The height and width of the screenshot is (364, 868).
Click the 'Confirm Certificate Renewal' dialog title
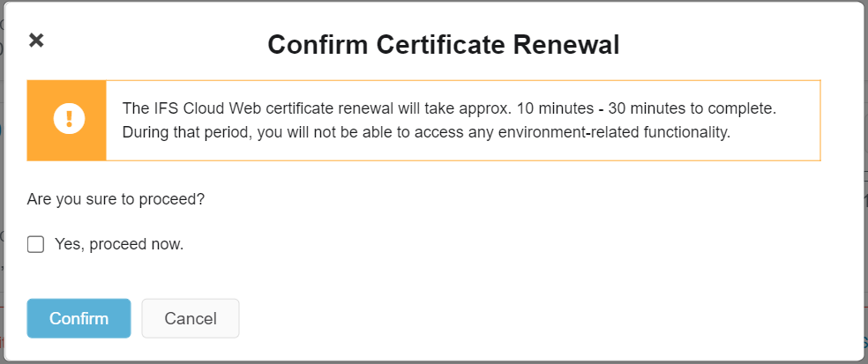click(444, 45)
